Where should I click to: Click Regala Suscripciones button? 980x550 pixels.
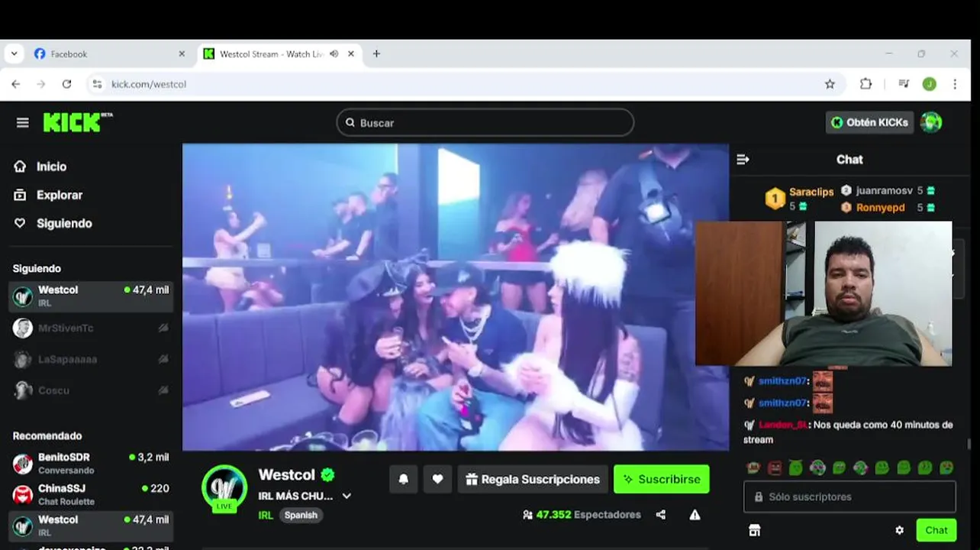click(x=533, y=479)
